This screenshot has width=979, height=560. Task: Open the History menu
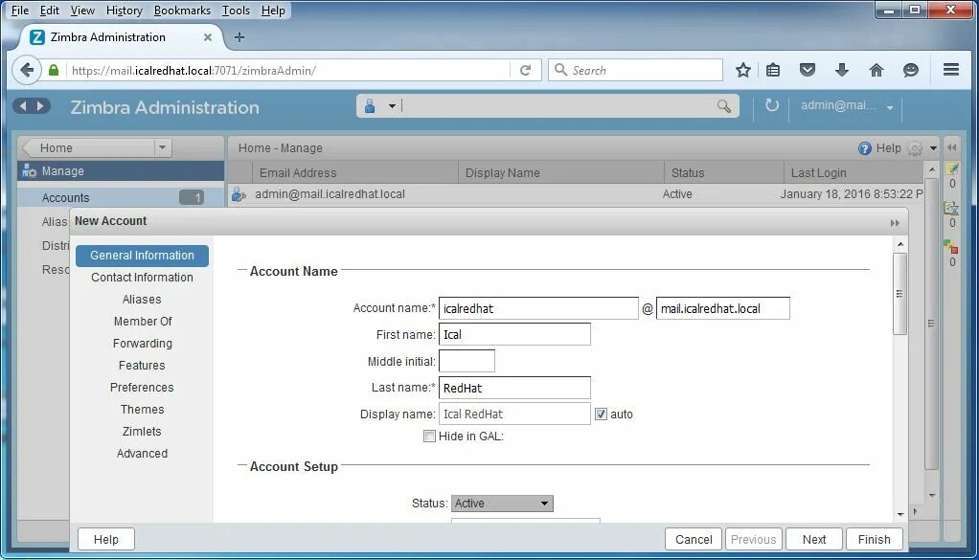(x=125, y=10)
